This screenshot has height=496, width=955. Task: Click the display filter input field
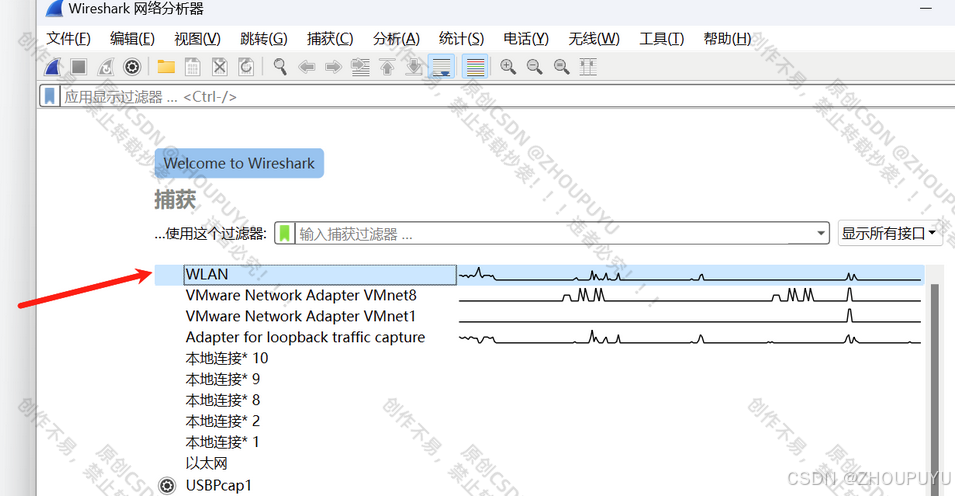(x=506, y=96)
